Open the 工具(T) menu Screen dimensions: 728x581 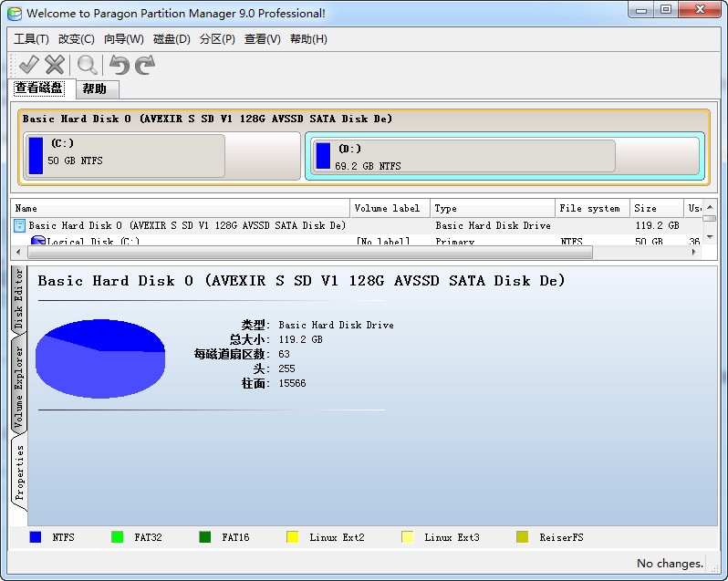point(31,39)
